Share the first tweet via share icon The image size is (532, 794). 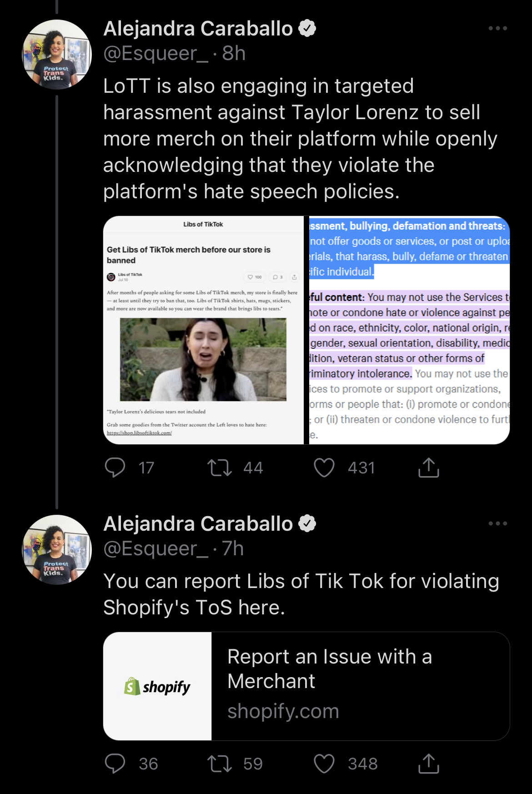click(428, 467)
